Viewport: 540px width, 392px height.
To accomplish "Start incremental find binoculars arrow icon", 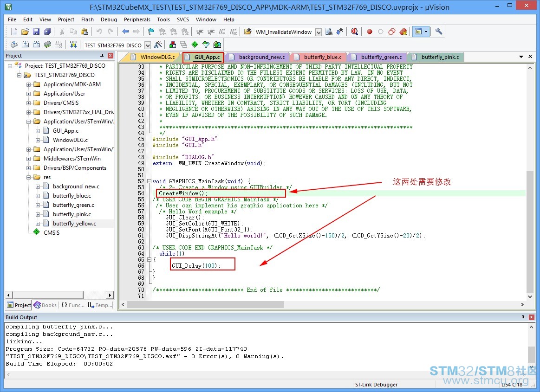I will click(x=340, y=32).
